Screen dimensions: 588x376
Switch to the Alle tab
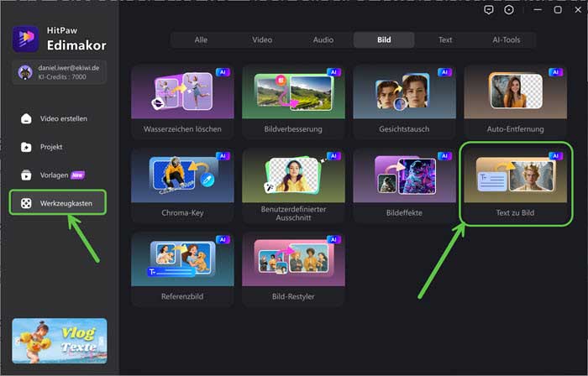point(201,39)
